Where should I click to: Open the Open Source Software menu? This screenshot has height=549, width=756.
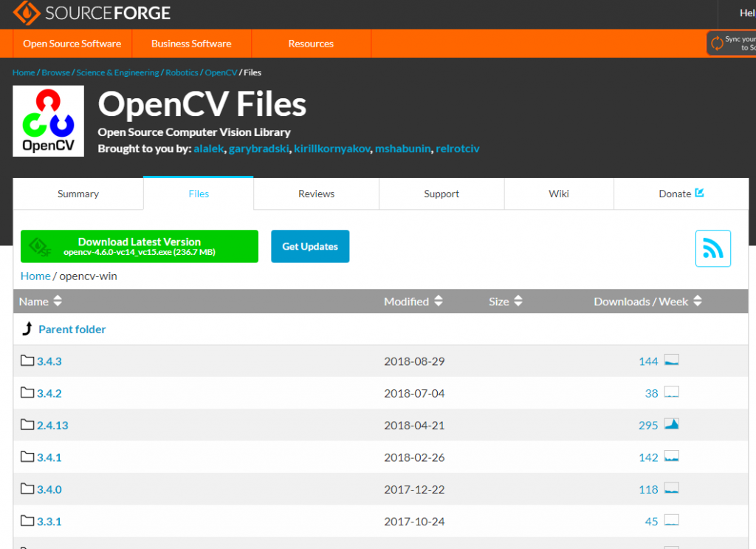[x=72, y=44]
